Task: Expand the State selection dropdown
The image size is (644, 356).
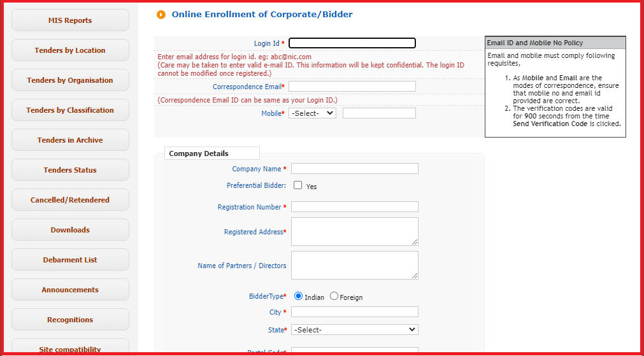Action: pyautogui.click(x=354, y=329)
